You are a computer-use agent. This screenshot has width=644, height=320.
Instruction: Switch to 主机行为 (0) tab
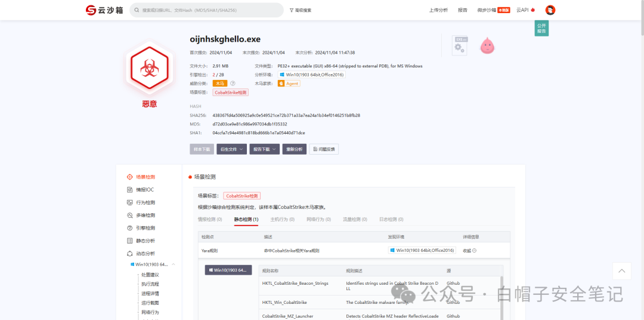click(283, 219)
